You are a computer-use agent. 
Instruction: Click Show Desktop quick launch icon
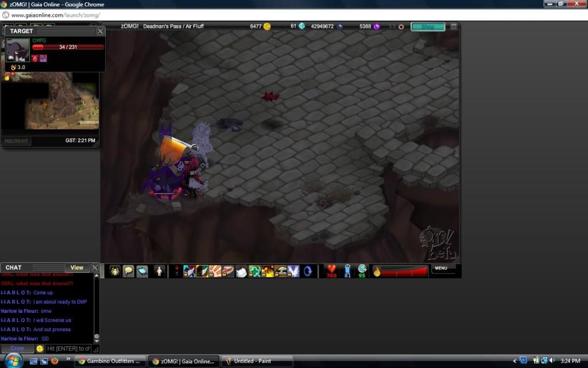(x=33, y=361)
